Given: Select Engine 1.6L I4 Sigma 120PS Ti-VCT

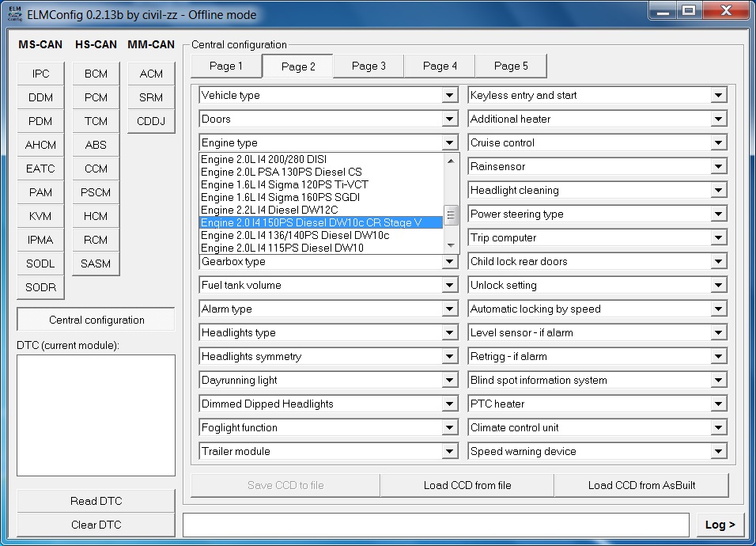Looking at the screenshot, I should pyautogui.click(x=284, y=184).
